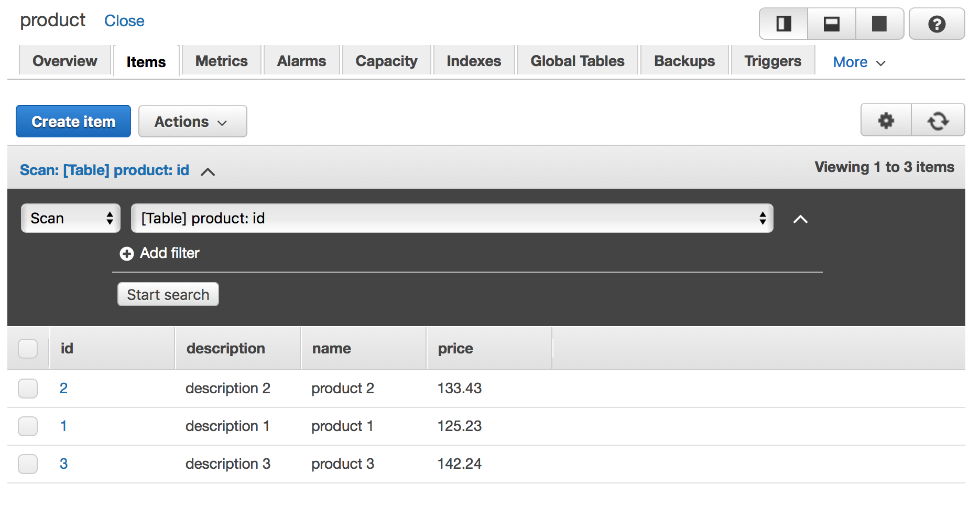Screen dimensions: 980x517
Task: Expand the Actions dropdown menu
Action: tap(192, 122)
